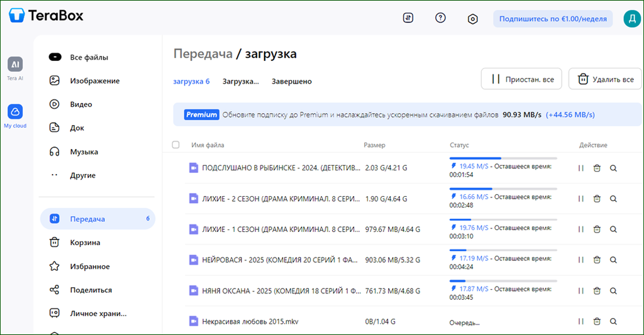Switch to the Завершено tab
Screen dimensions: 644x335
click(x=292, y=81)
